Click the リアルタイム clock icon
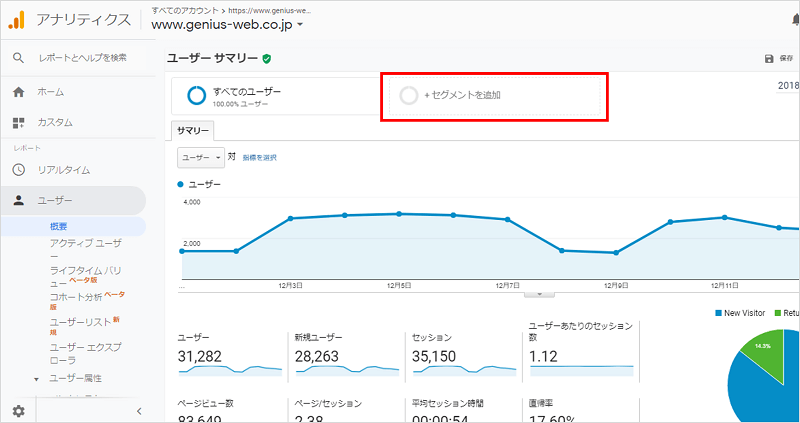This screenshot has width=800, height=423. click(18, 170)
